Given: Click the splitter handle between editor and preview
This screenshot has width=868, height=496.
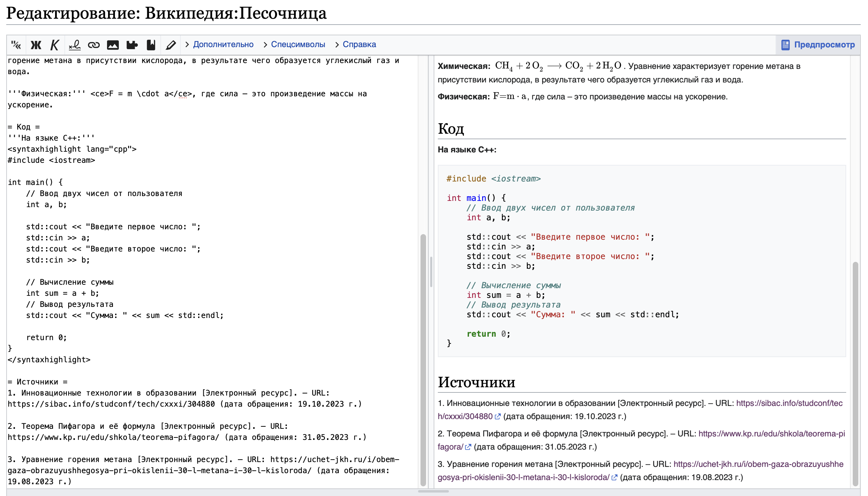Looking at the screenshot, I should (431, 272).
